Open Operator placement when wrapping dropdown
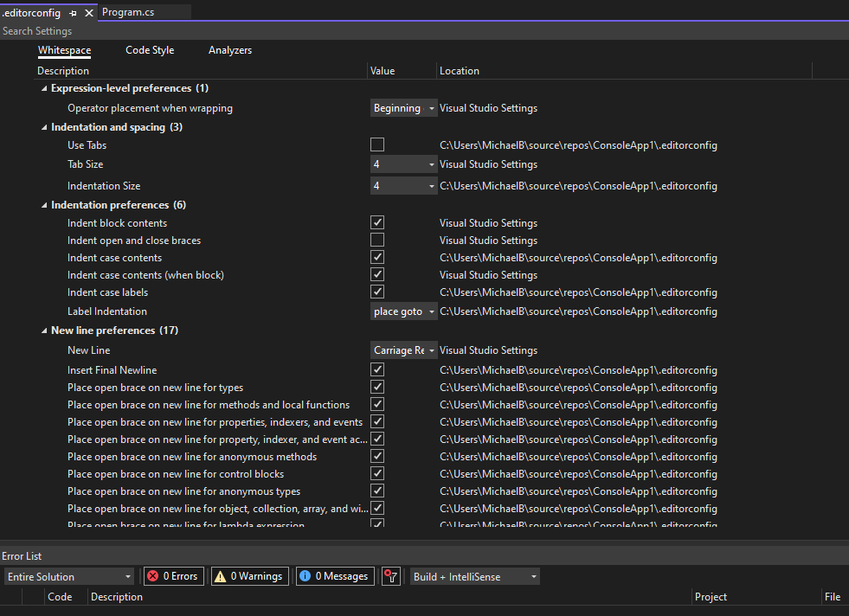The image size is (849, 616). tap(403, 108)
